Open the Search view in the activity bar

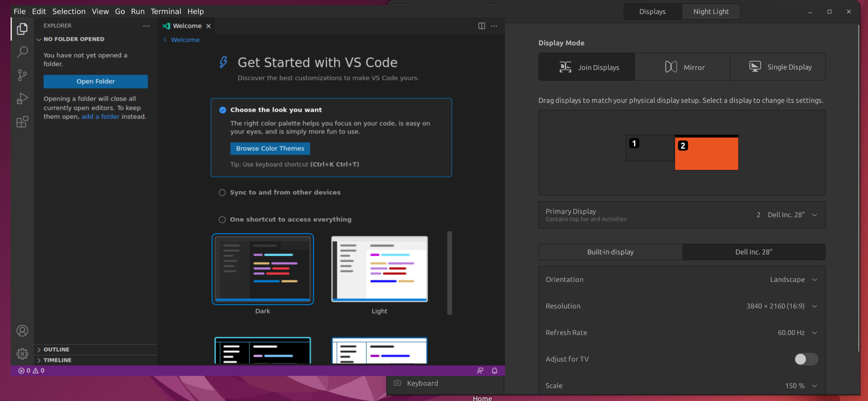click(22, 52)
